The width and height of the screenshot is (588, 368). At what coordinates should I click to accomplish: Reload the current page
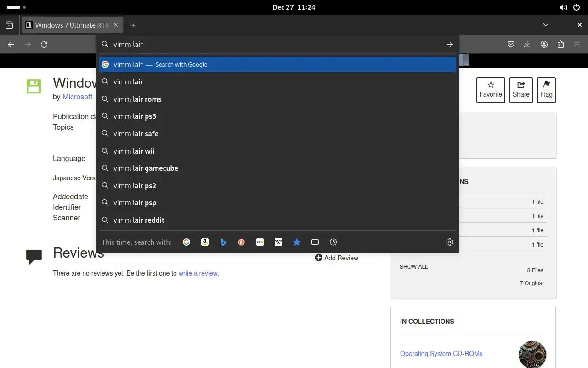(44, 44)
